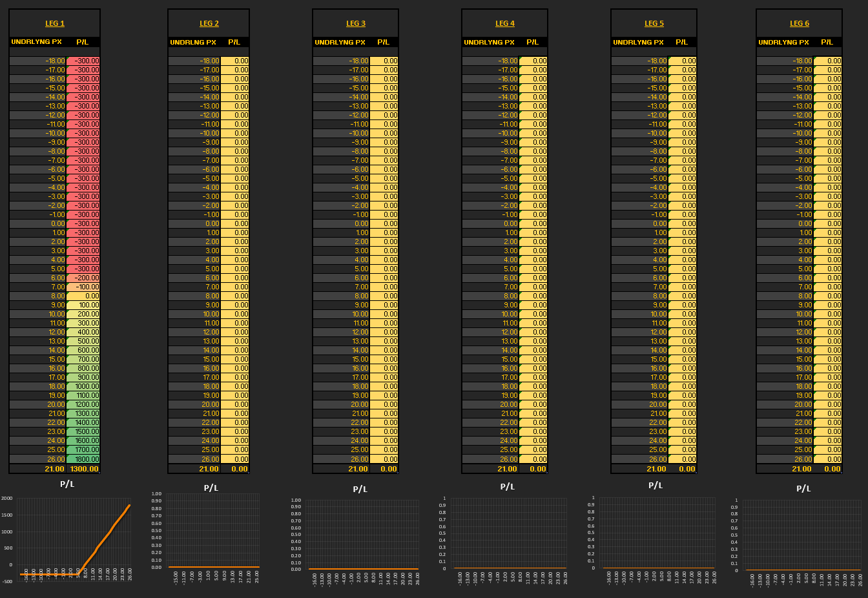
Task: Select LEG 1 P/L cell for underlying -18.00
Action: [x=83, y=61]
